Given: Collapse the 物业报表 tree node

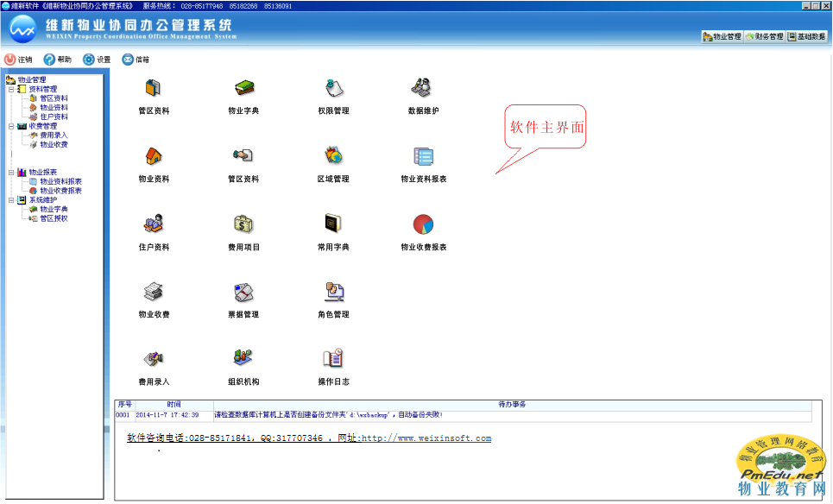Looking at the screenshot, I should 11,173.
